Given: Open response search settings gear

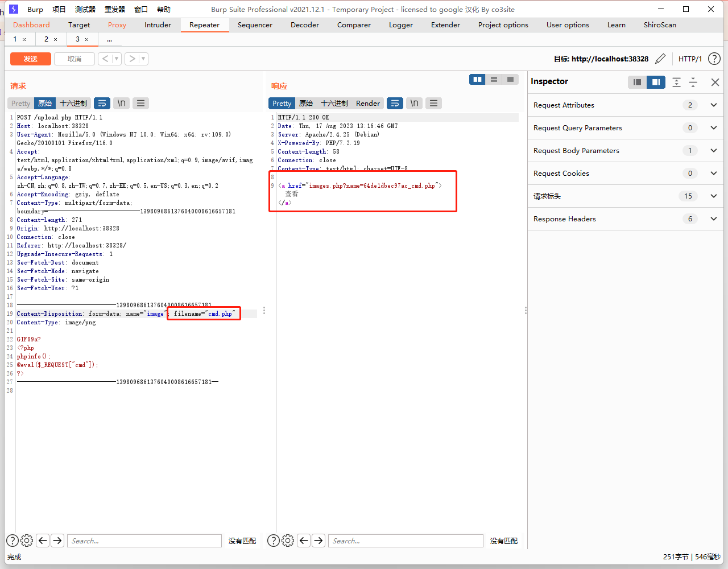Looking at the screenshot, I should coord(288,541).
